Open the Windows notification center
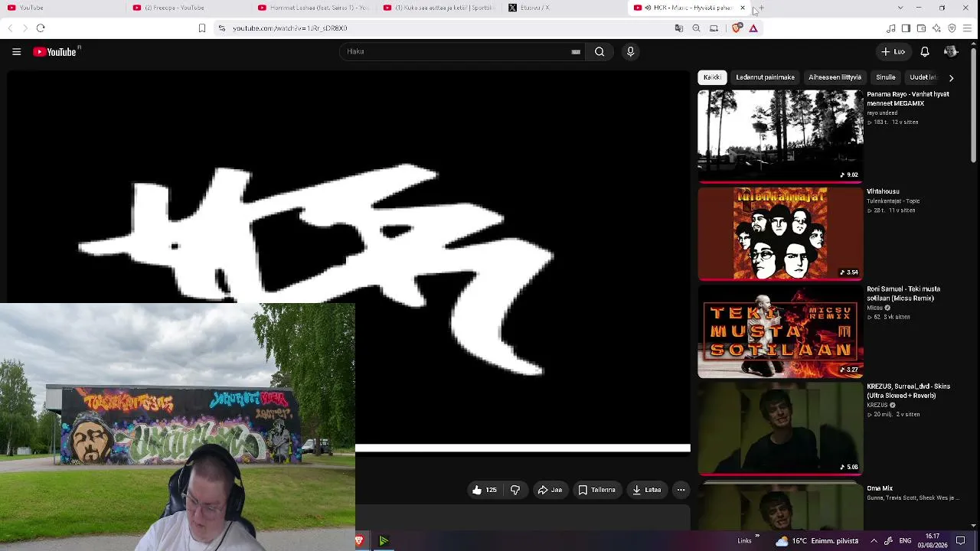Screen dimensions: 980x551 pos(961,541)
